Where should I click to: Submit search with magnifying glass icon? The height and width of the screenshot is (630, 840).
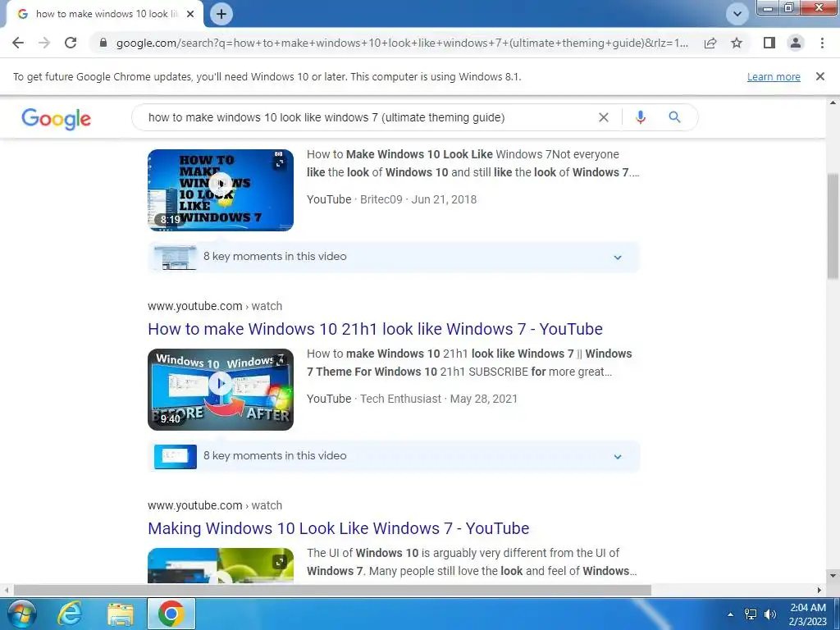(674, 117)
